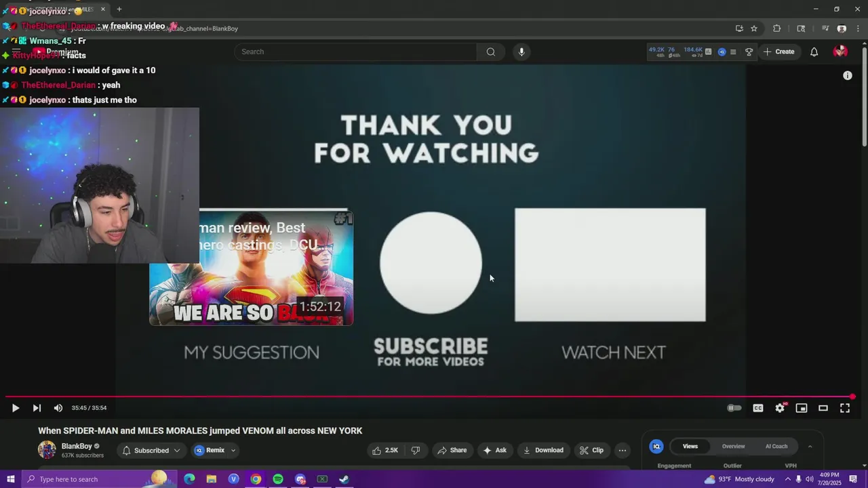Open the weather widget showing 93°F
This screenshot has height=488, width=868.
pos(738,479)
